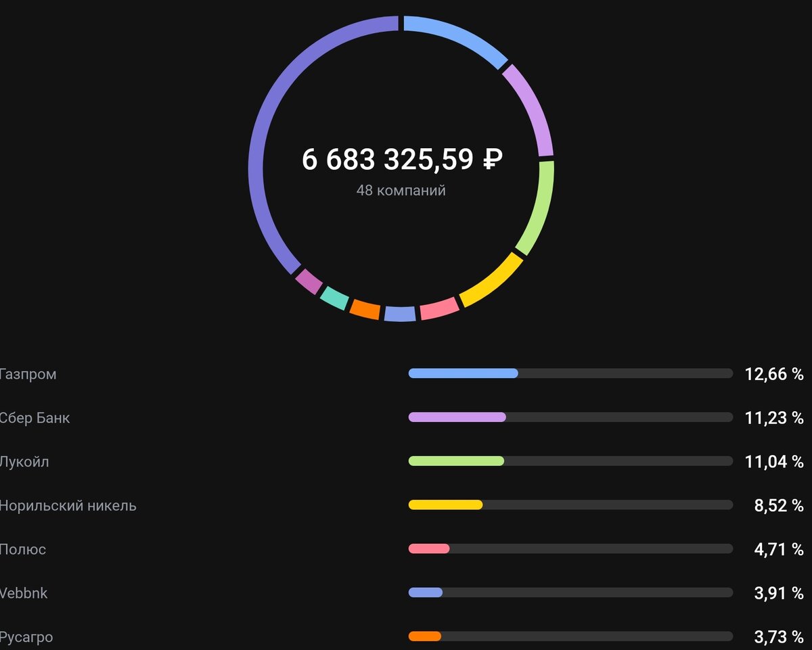The height and width of the screenshot is (650, 812).
Task: Click the Полюс pink donut segment
Action: [439, 308]
